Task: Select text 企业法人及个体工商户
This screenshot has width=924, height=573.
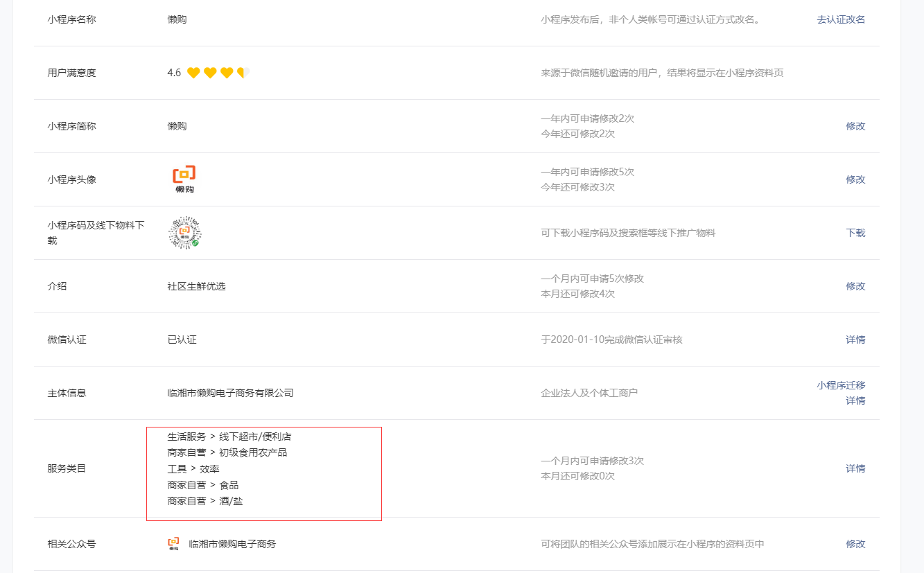Action: click(x=589, y=393)
